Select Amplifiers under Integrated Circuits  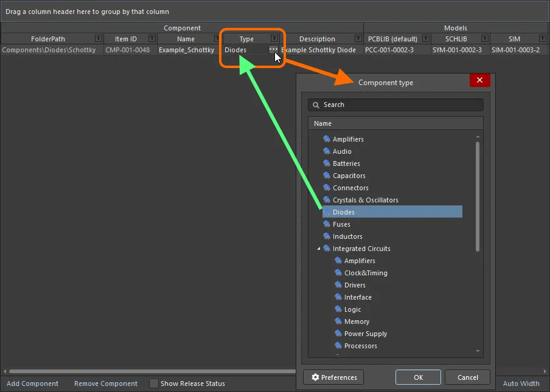360,261
